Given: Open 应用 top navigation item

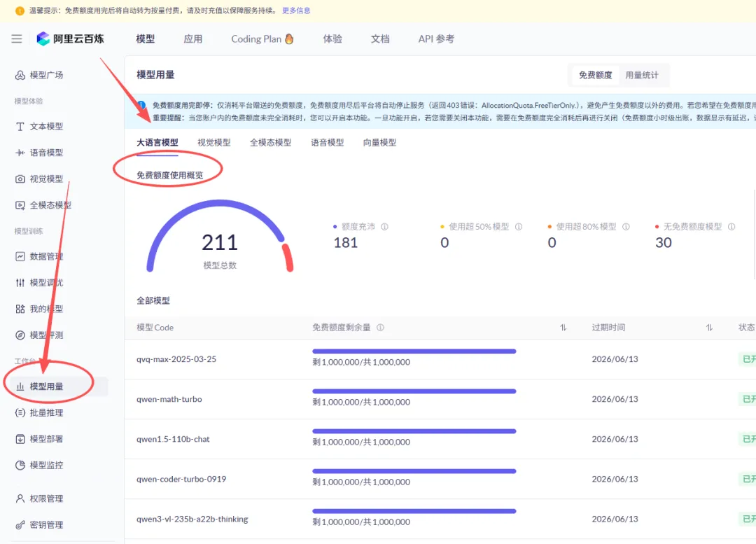Looking at the screenshot, I should click(193, 39).
